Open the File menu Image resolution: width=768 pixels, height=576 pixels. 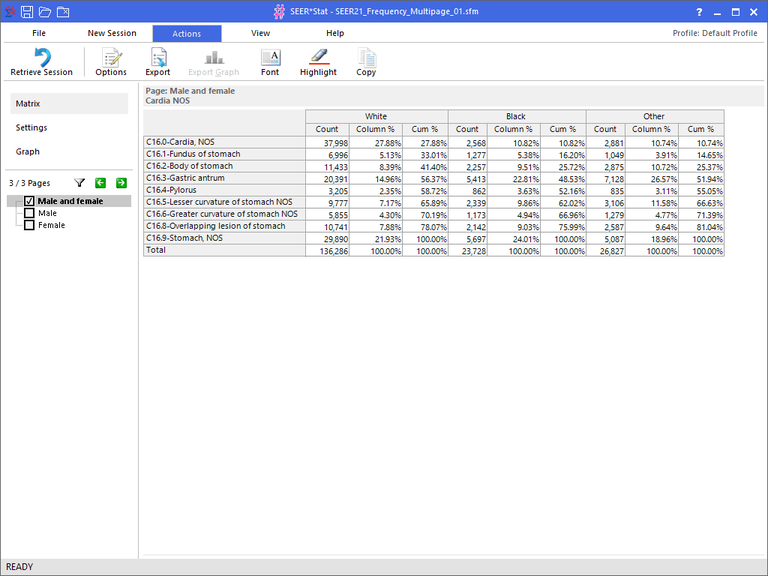coord(39,33)
